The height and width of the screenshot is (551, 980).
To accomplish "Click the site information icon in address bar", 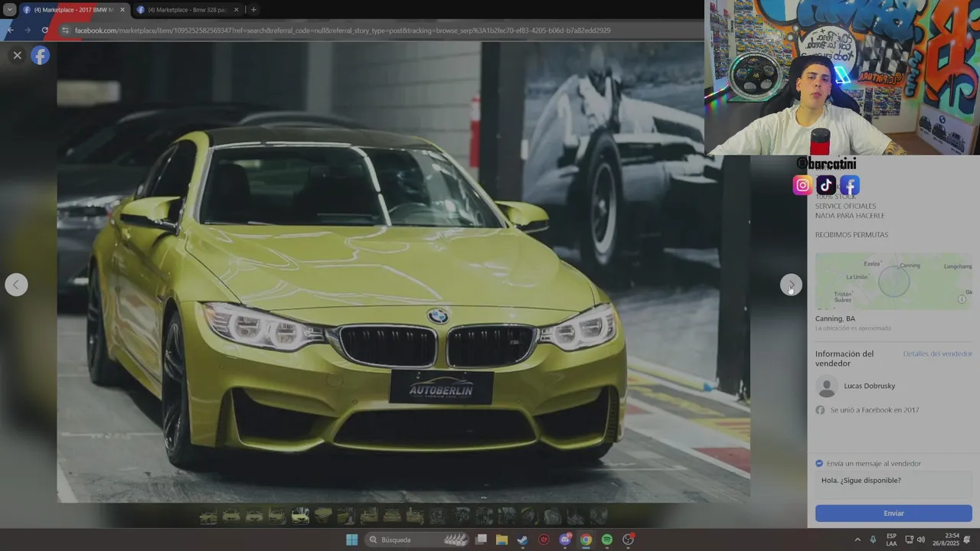I will click(66, 31).
